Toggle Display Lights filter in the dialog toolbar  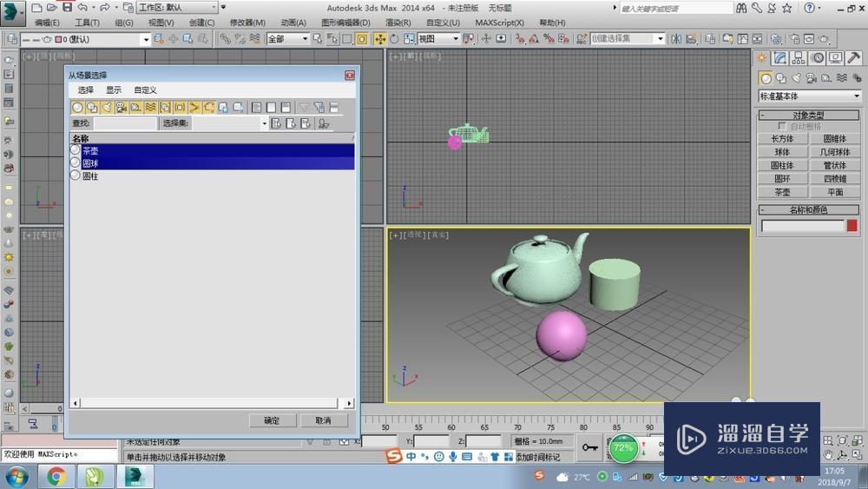tap(107, 108)
